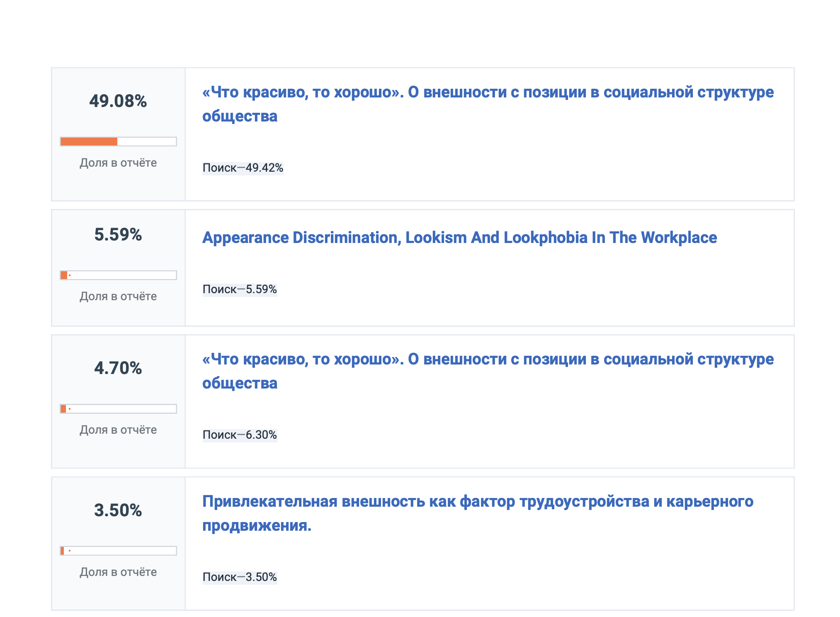Click the Поиск—3.50% label
The image size is (840, 617).
click(x=239, y=576)
